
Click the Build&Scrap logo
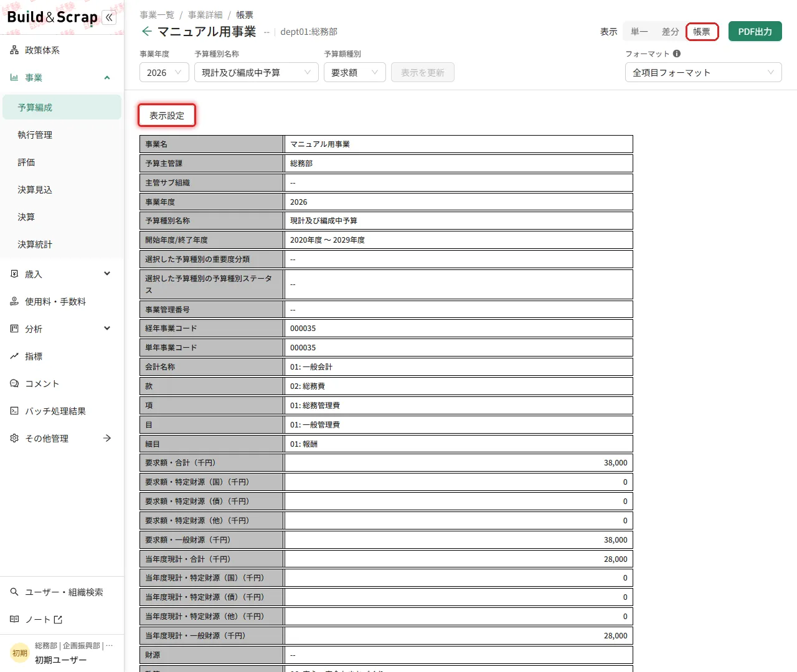tap(52, 17)
